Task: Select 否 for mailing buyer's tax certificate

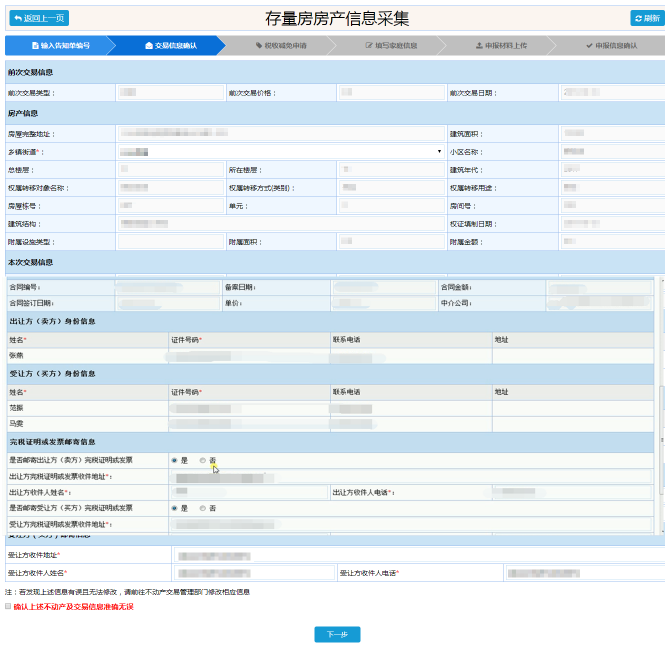Action: click(203, 508)
